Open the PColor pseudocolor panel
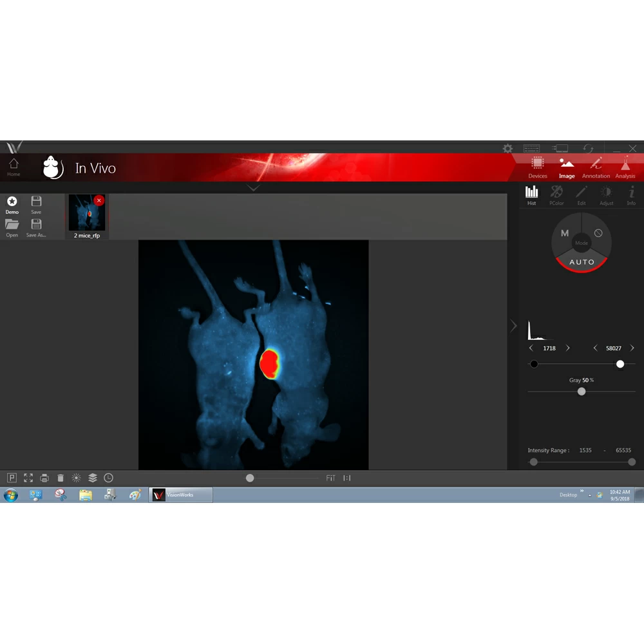The width and height of the screenshot is (644, 644). point(556,196)
